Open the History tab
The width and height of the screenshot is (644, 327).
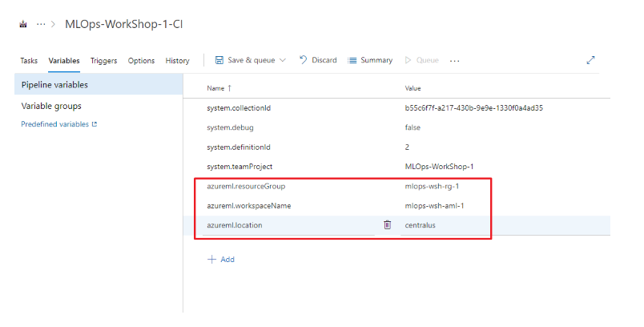click(x=178, y=61)
